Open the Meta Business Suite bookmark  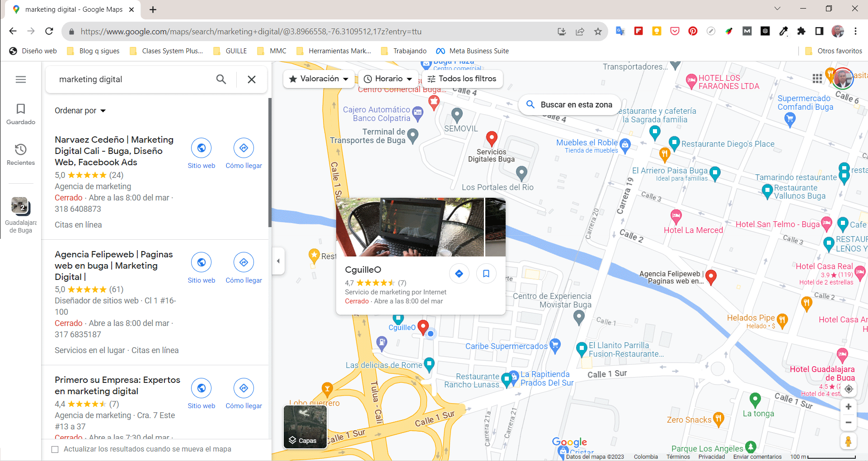[472, 51]
